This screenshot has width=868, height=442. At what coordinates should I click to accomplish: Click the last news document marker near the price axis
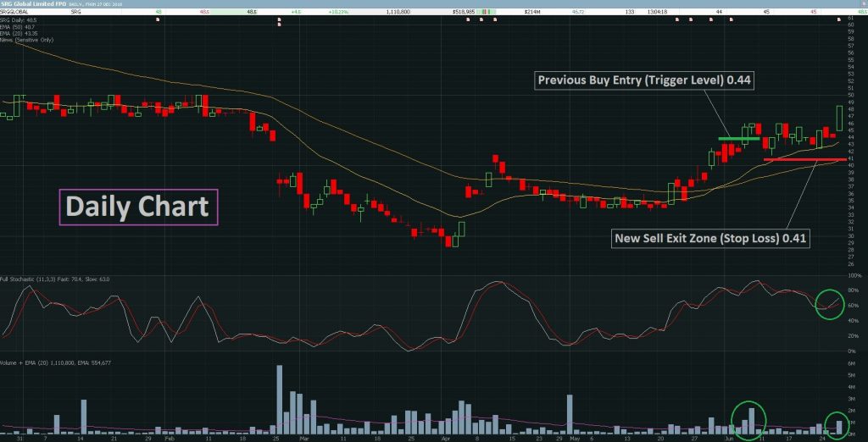pyautogui.click(x=838, y=19)
